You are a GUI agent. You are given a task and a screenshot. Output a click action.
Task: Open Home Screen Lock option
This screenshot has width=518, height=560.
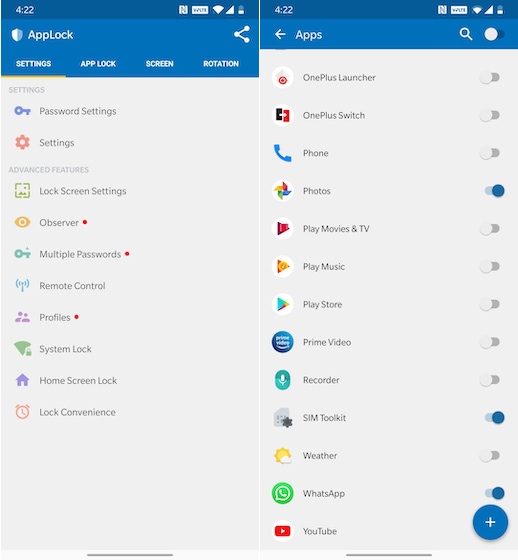point(130,380)
